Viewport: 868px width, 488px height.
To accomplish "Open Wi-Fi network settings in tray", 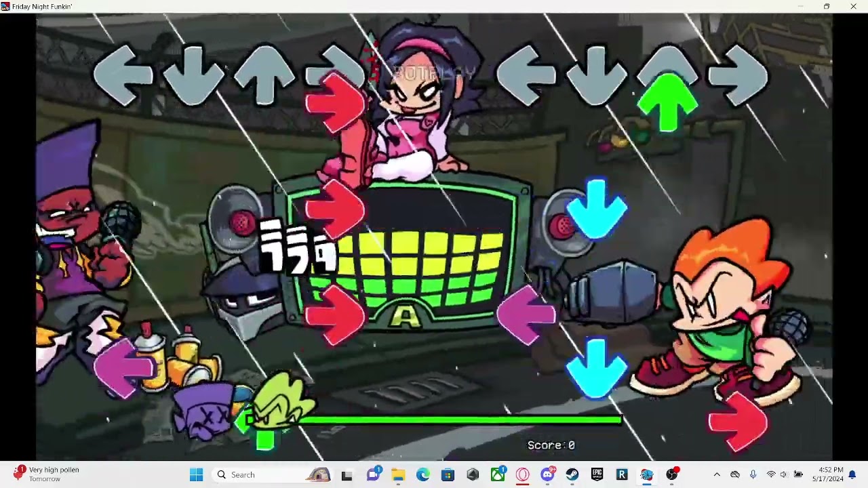I will tap(770, 474).
